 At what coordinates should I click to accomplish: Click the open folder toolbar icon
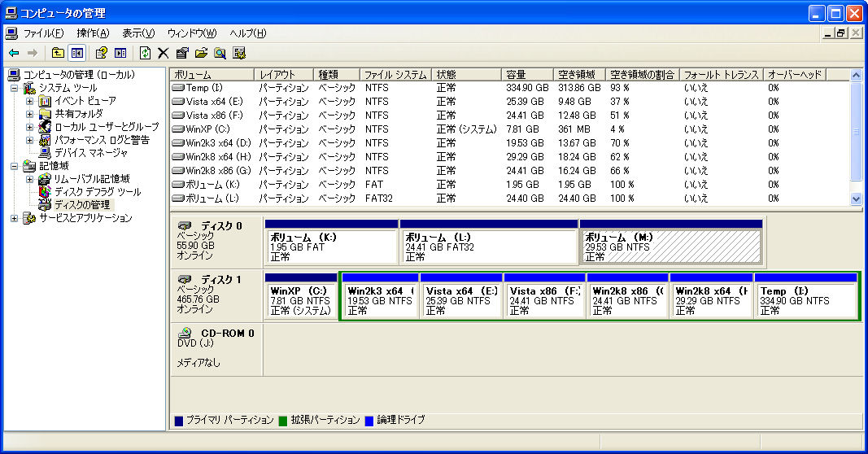(x=201, y=53)
